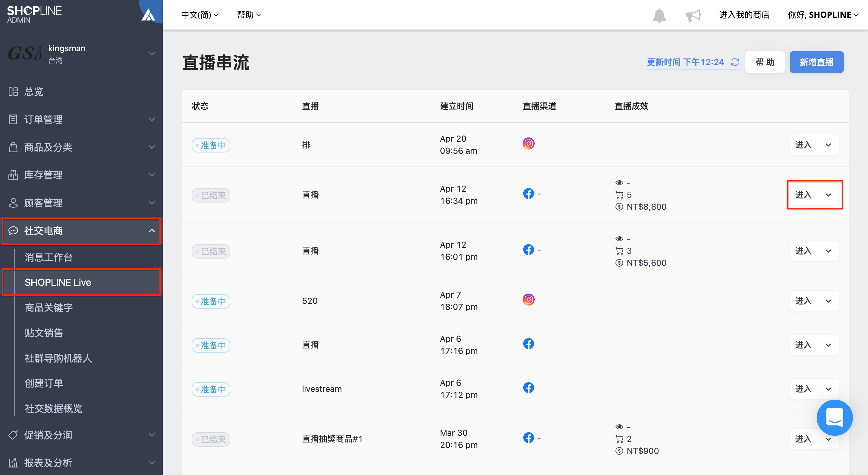Click the notification bell icon
Image resolution: width=868 pixels, height=475 pixels.
(659, 15)
